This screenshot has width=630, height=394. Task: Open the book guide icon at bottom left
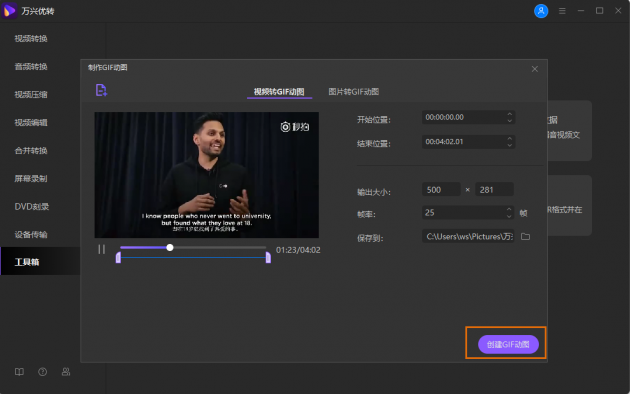coord(19,372)
